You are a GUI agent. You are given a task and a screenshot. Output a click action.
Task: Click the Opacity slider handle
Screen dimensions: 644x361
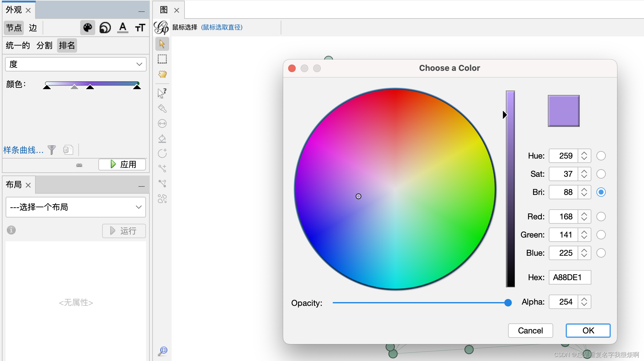[508, 303]
